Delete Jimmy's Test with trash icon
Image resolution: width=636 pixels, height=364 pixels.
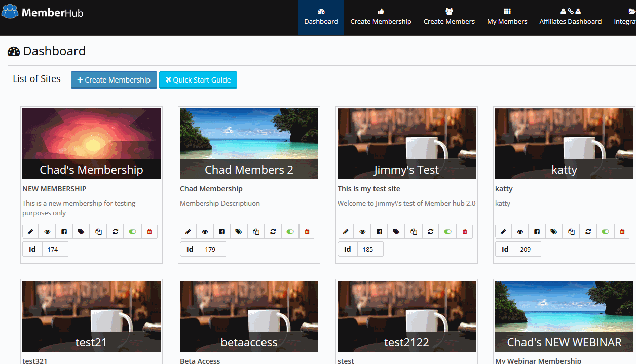(465, 231)
